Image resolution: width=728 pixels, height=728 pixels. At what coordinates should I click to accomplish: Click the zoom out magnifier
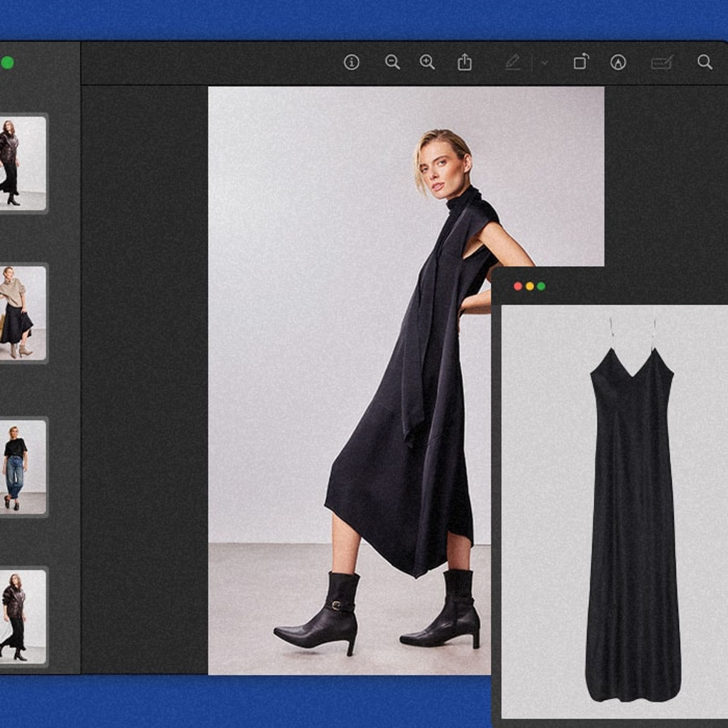392,62
